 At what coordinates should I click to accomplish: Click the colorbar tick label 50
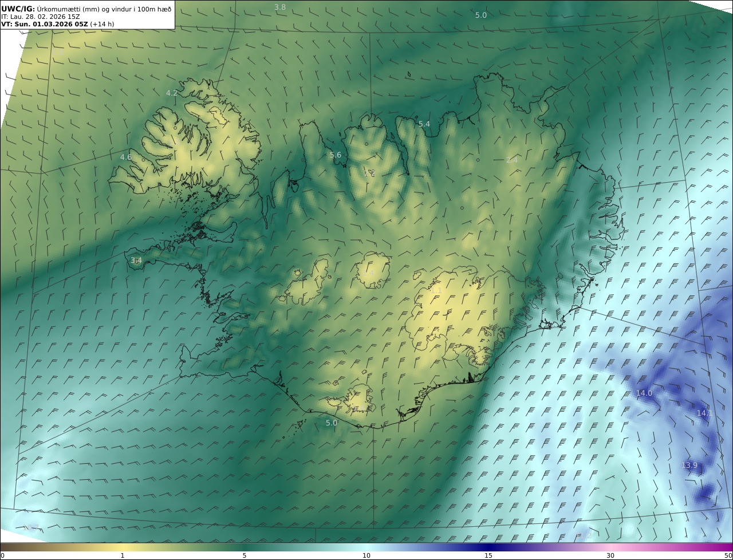click(x=728, y=555)
